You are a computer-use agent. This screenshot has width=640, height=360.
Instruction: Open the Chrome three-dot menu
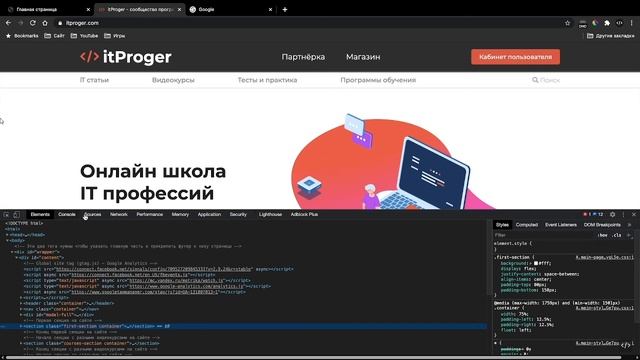coord(631,23)
